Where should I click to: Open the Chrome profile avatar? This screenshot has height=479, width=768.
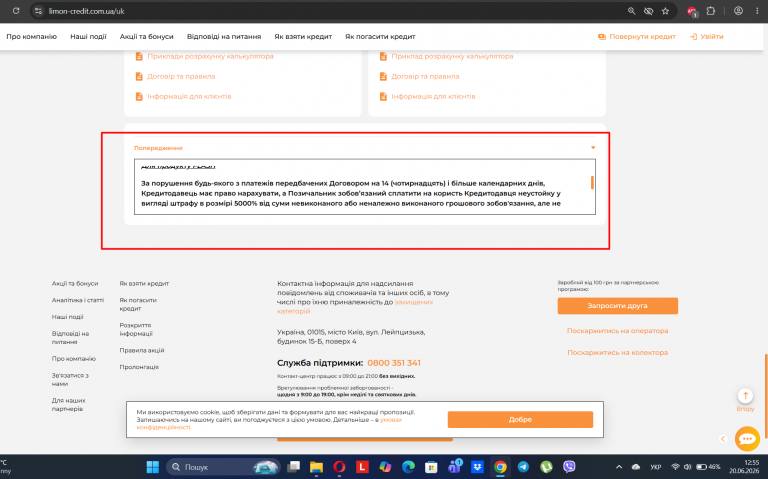click(738, 11)
